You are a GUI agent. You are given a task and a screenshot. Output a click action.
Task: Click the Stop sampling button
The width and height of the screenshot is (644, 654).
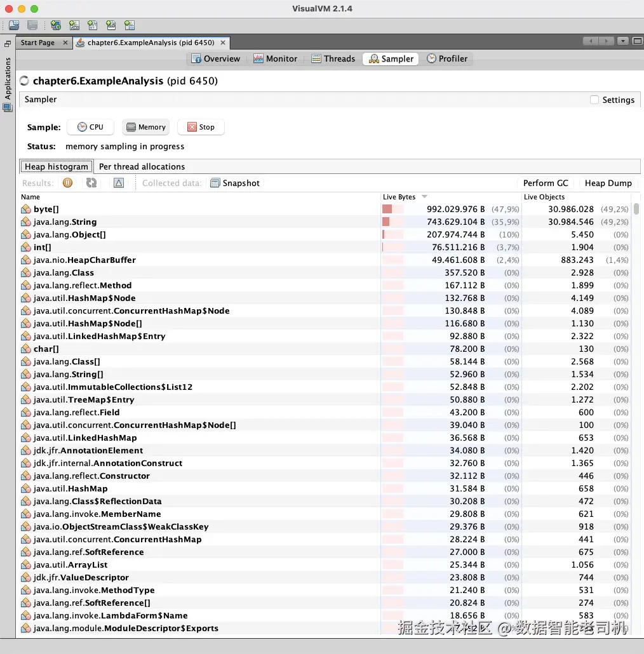click(201, 127)
